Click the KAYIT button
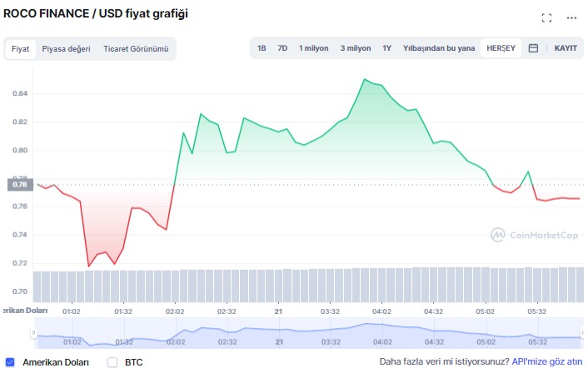Image resolution: width=588 pixels, height=368 pixels. [x=566, y=48]
